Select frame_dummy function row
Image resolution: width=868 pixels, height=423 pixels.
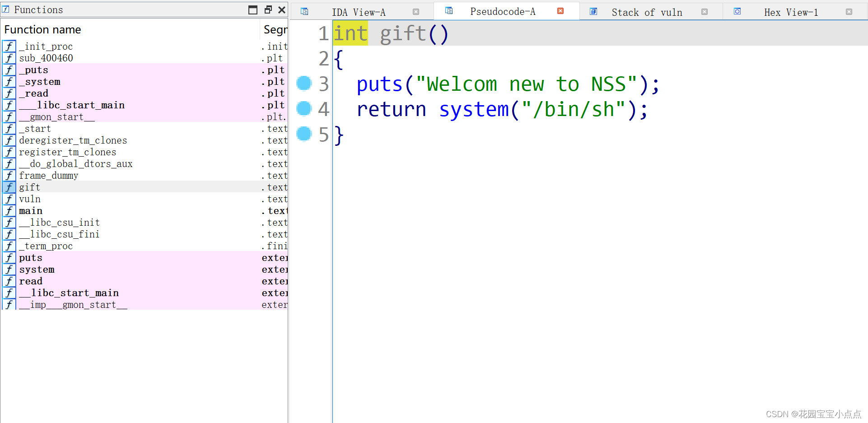pyautogui.click(x=144, y=176)
